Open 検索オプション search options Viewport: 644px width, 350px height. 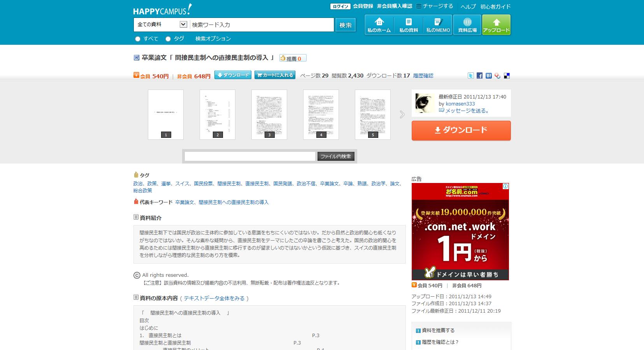(x=213, y=39)
